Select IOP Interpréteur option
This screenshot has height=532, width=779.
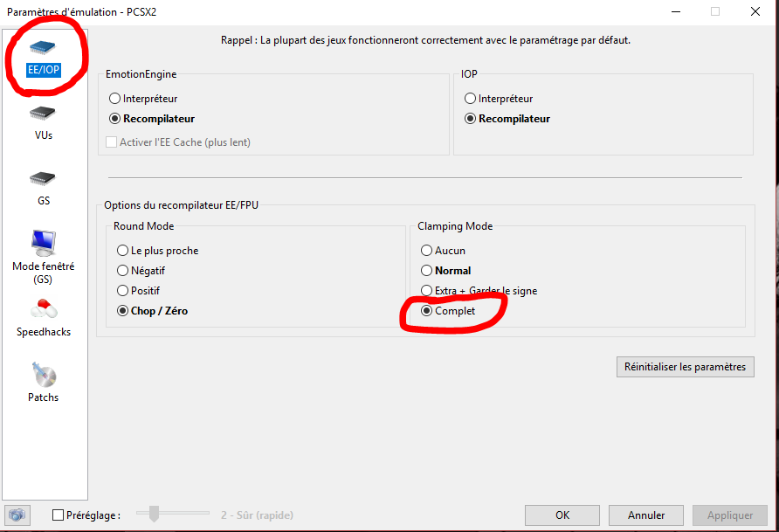coord(471,99)
